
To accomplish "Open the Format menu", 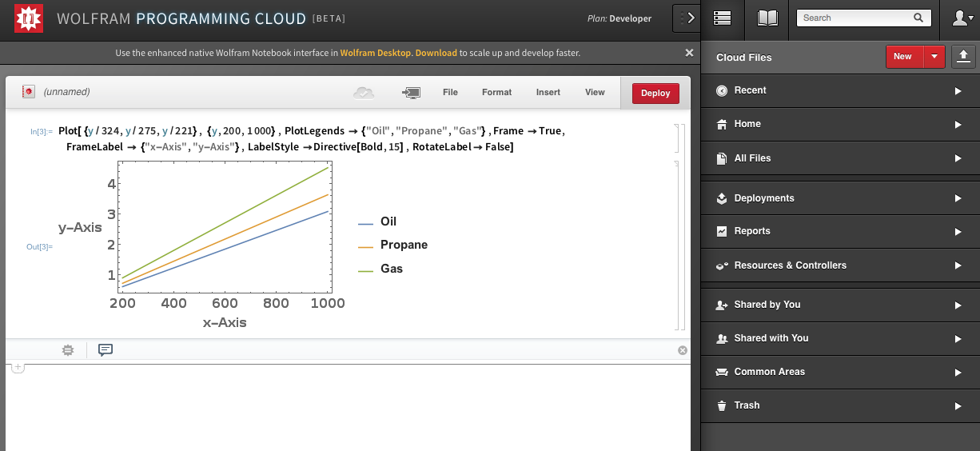I will (x=496, y=93).
